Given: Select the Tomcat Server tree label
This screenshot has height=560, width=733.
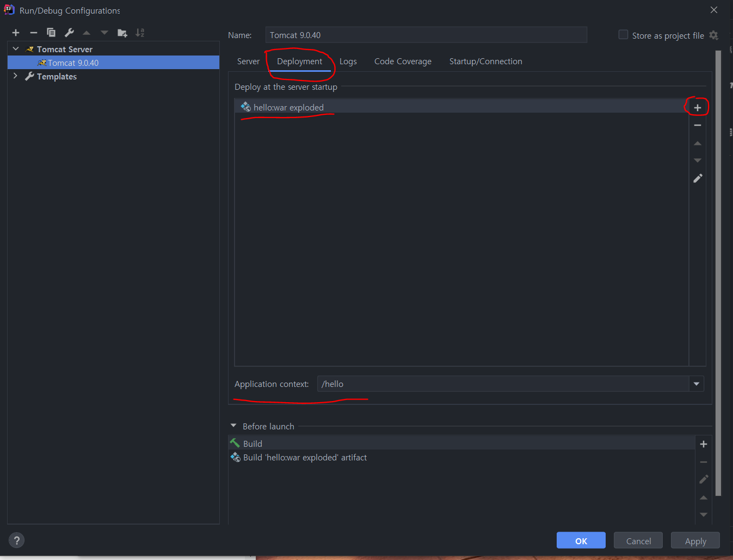Looking at the screenshot, I should coord(65,49).
